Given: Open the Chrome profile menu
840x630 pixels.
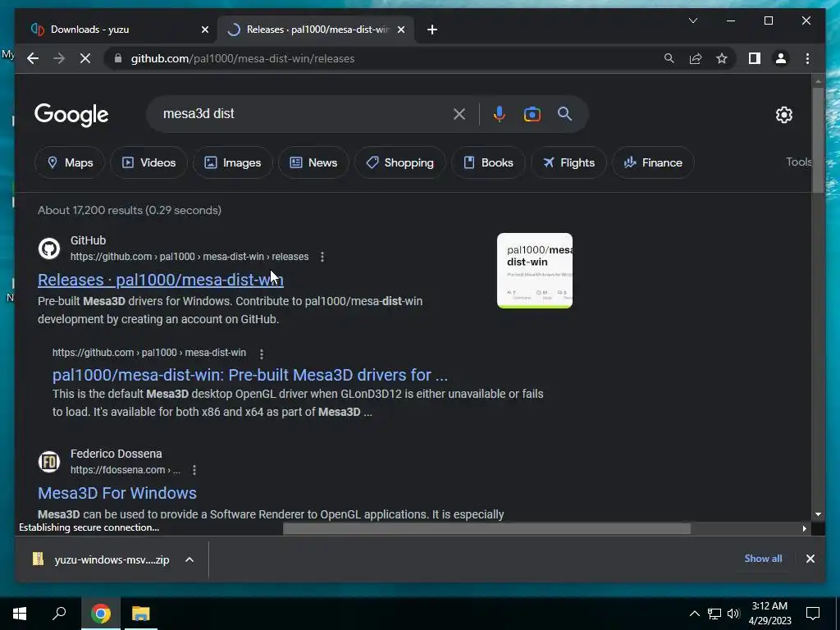Looking at the screenshot, I should [781, 58].
